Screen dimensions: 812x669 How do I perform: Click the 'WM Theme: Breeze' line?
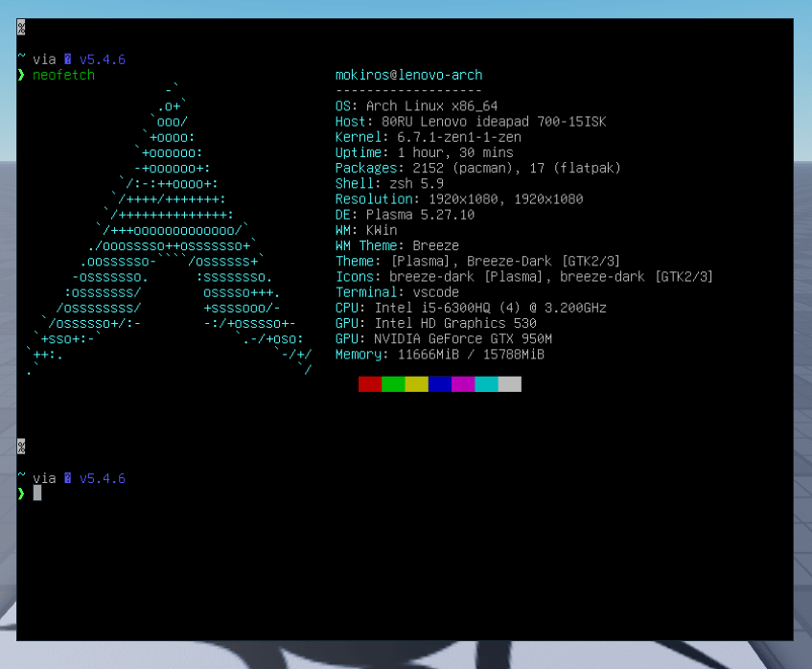(x=397, y=246)
